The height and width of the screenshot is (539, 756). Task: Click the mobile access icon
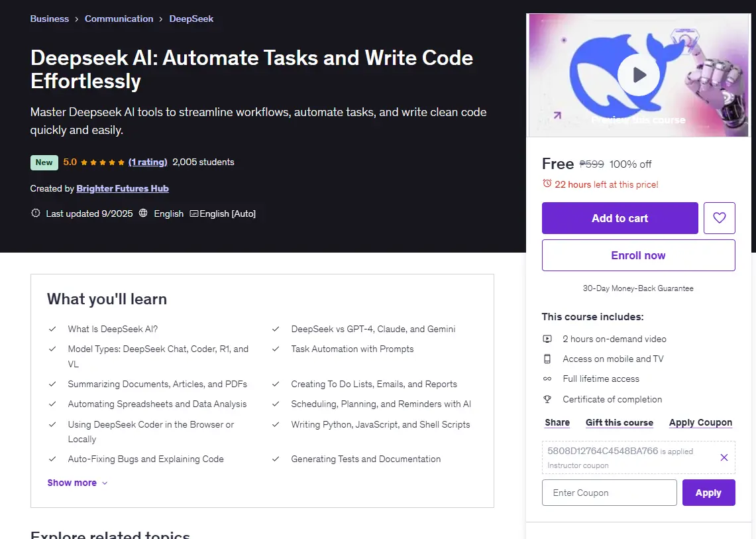[x=547, y=359]
